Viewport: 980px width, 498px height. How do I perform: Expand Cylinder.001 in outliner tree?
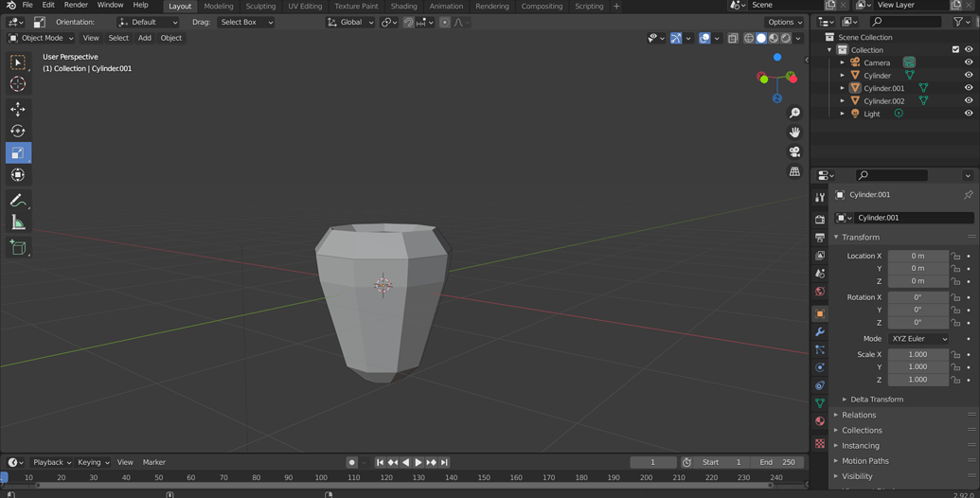pos(843,88)
